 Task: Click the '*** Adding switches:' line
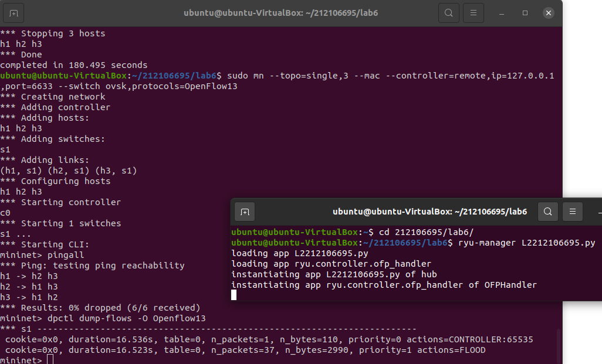point(53,139)
